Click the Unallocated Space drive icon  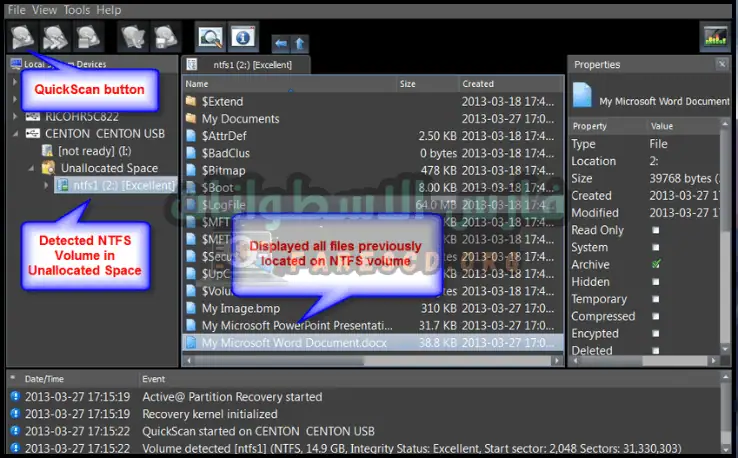[x=48, y=168]
